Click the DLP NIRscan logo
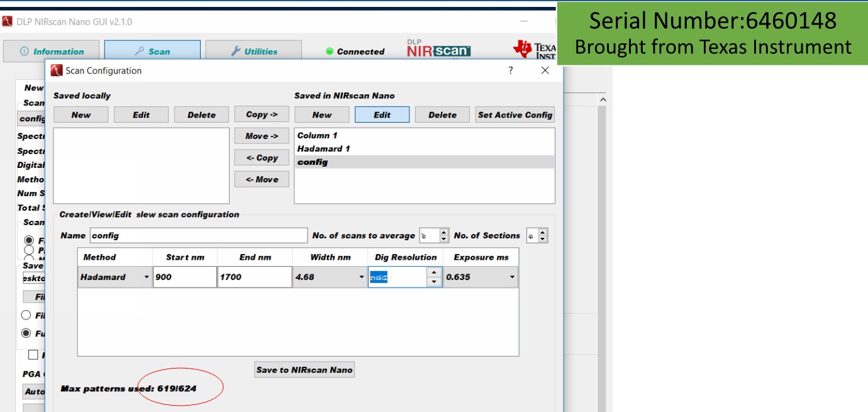Image resolution: width=868 pixels, height=412 pixels. 438,48
